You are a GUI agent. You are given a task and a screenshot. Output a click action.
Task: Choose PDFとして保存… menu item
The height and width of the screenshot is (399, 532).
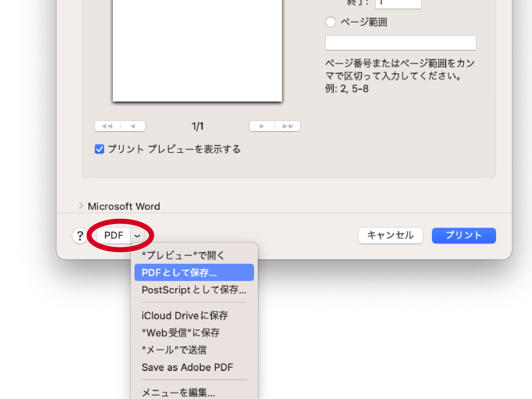194,272
